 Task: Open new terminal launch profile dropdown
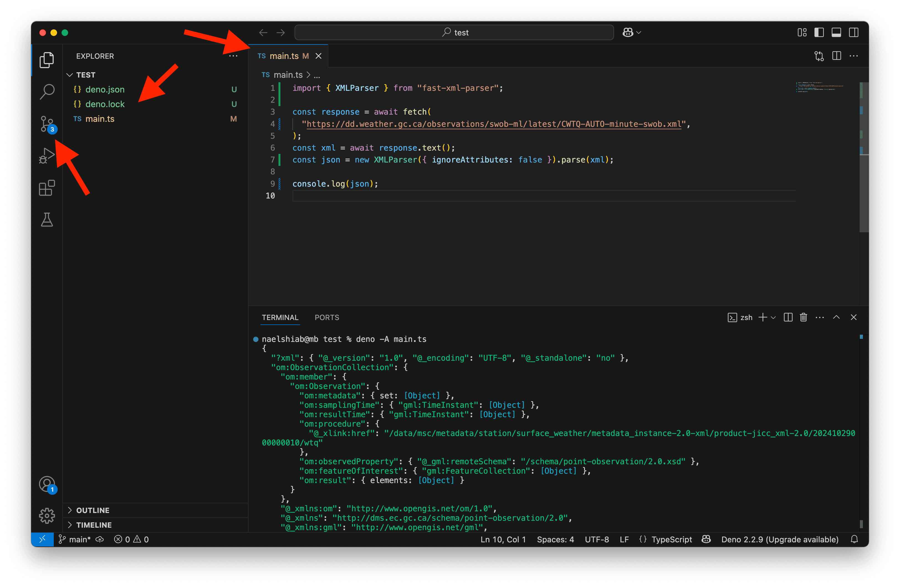click(773, 318)
